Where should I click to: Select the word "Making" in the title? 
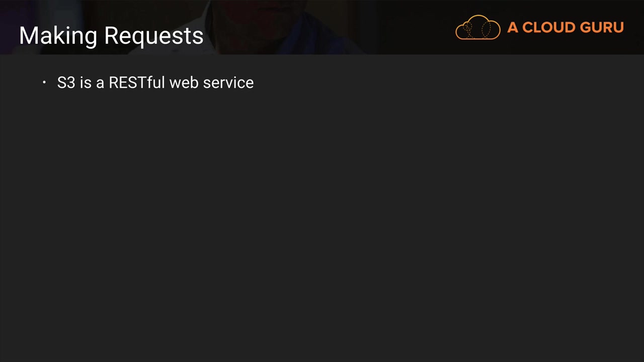58,36
